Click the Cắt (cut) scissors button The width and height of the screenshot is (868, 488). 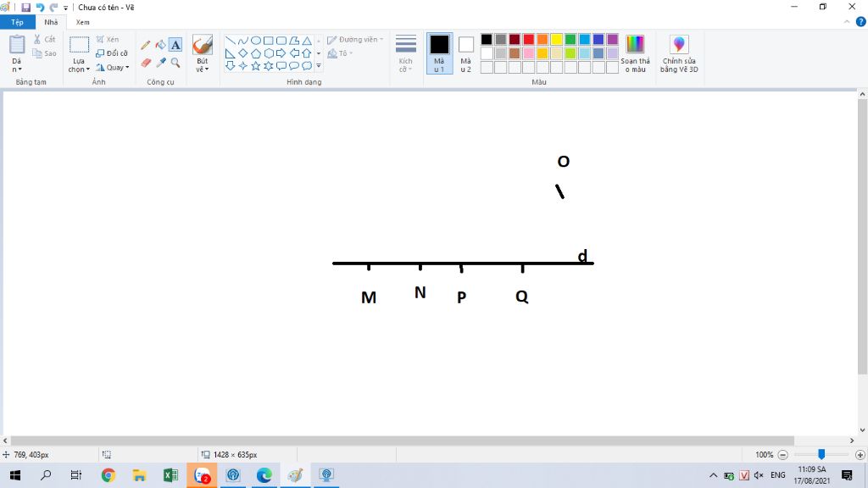(44, 39)
